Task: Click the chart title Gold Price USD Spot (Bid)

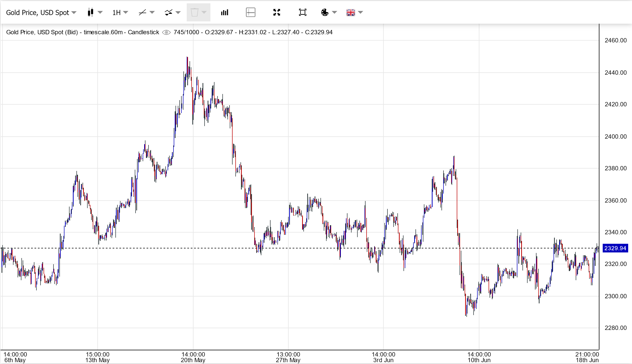Action: [x=42, y=32]
